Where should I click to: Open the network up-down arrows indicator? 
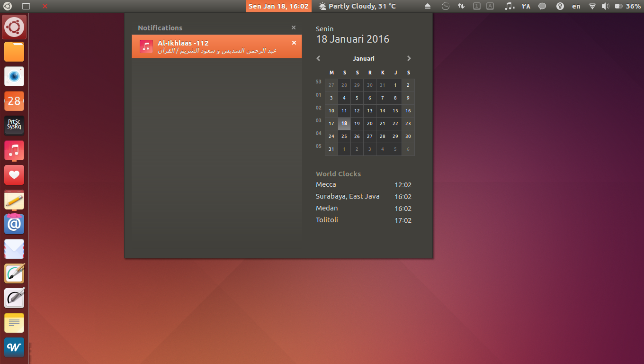coord(461,6)
